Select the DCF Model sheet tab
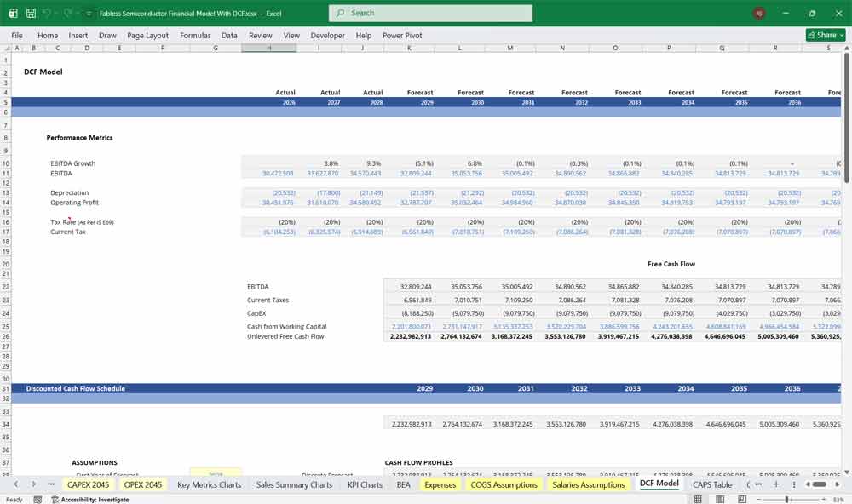 659,484
